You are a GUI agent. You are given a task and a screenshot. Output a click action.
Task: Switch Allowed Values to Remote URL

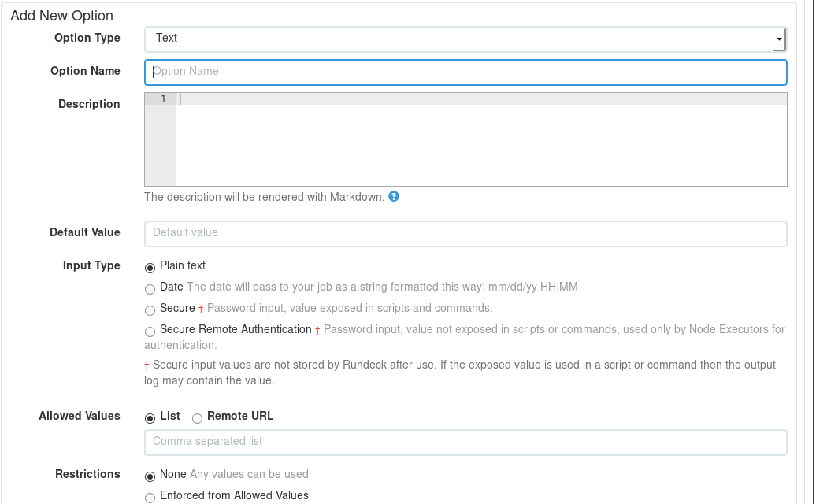point(197,418)
